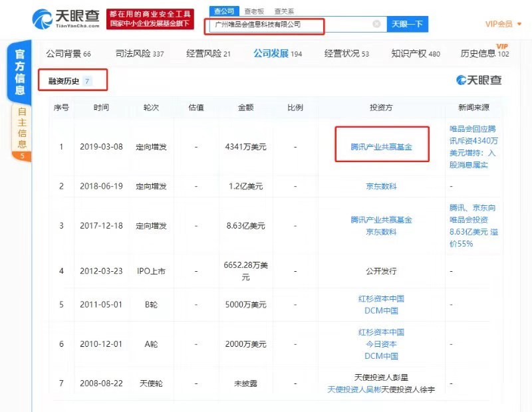This screenshot has width=532, height=412.
Task: Open the 京东数科 investor link in row 2
Action: 382,186
